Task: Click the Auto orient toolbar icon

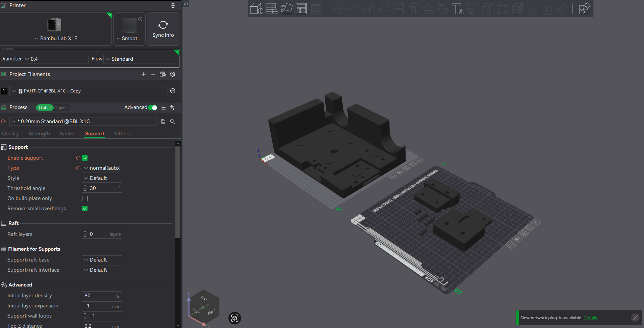Action: click(286, 8)
